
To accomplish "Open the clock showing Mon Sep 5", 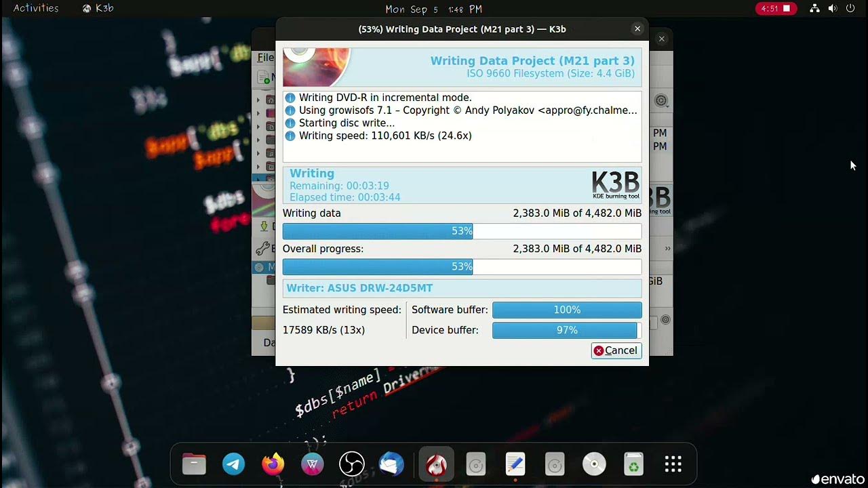I will (434, 9).
